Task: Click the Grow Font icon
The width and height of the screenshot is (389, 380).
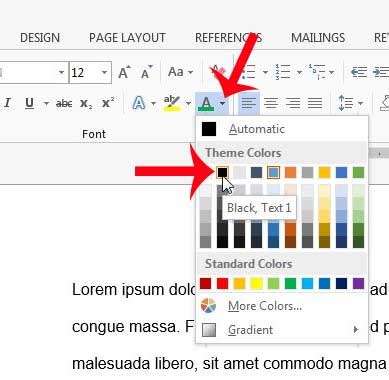Action: pos(125,72)
